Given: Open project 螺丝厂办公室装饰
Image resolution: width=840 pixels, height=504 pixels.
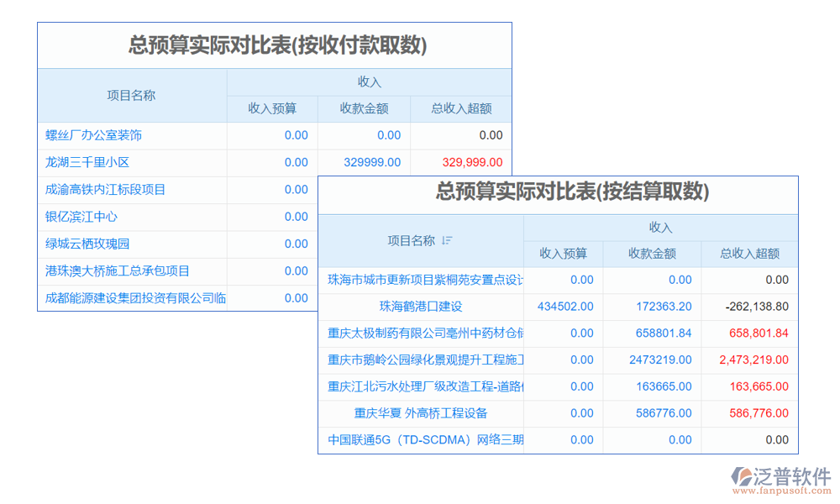Looking at the screenshot, I should 93,135.
